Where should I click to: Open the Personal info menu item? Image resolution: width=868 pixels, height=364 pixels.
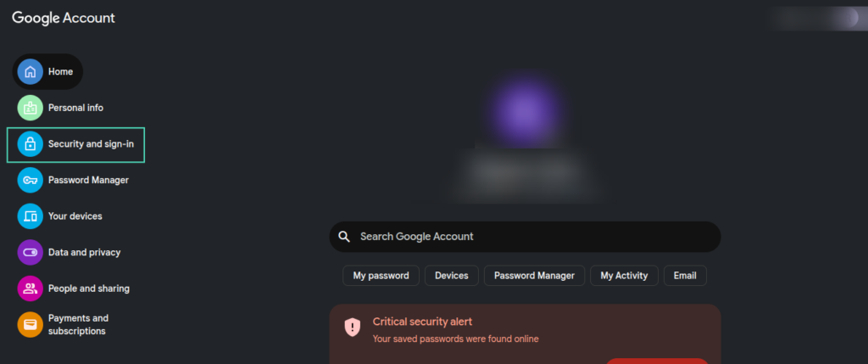[75, 108]
